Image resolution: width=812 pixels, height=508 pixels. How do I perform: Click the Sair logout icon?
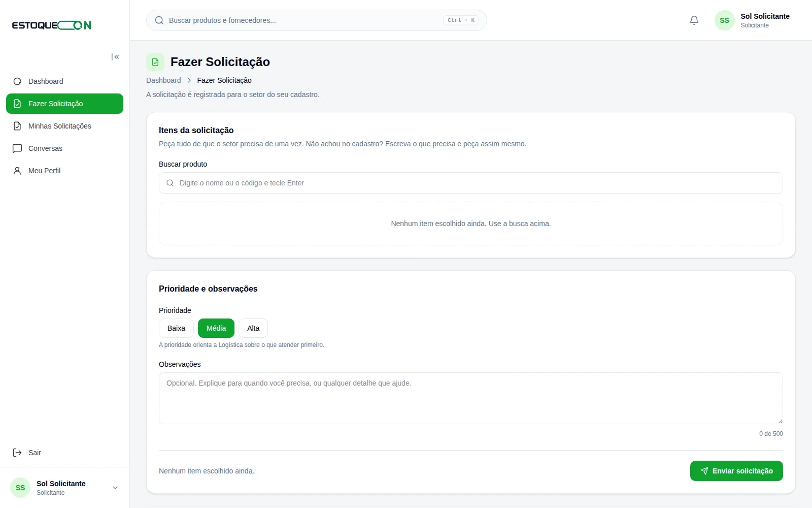17,453
